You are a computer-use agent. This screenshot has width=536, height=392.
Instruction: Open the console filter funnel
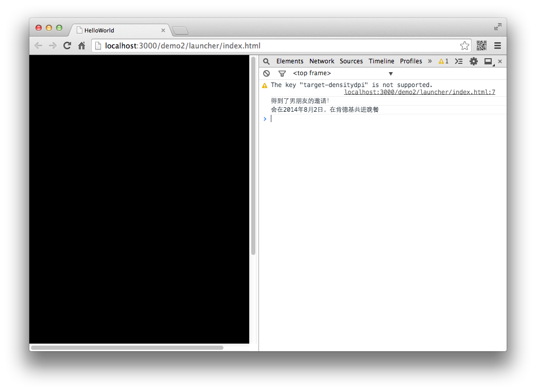click(x=282, y=74)
